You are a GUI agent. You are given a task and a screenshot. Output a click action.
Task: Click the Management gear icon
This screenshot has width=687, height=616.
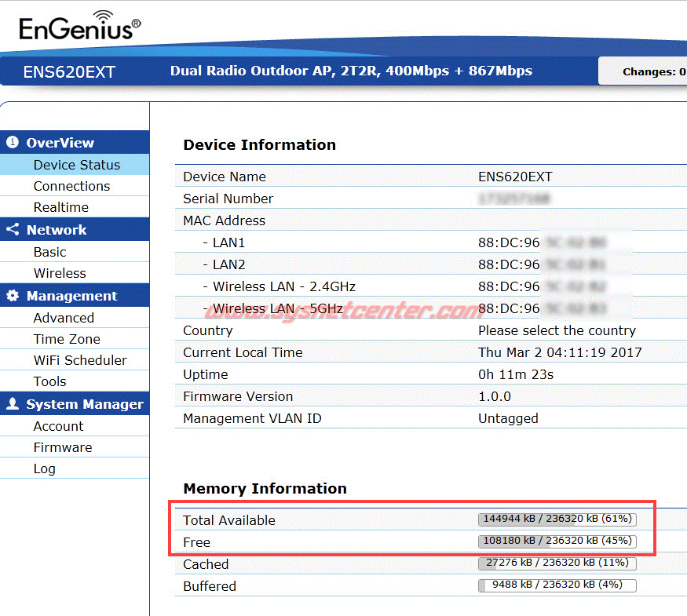(13, 296)
